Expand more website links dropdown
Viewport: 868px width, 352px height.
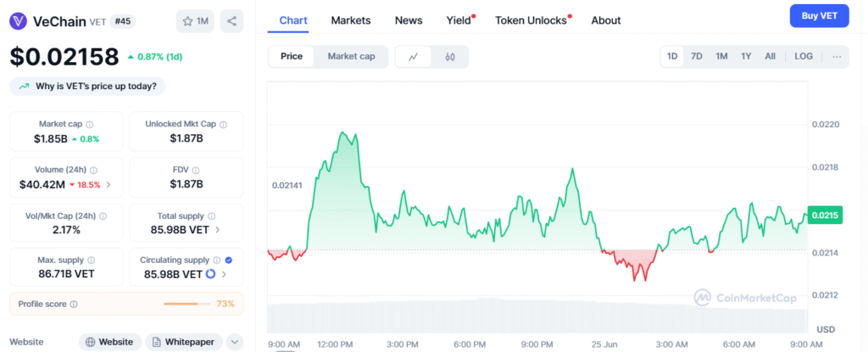click(235, 342)
